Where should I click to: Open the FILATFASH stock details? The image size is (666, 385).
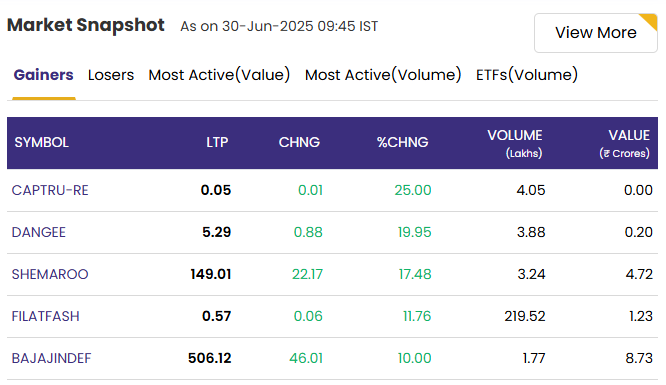45,316
